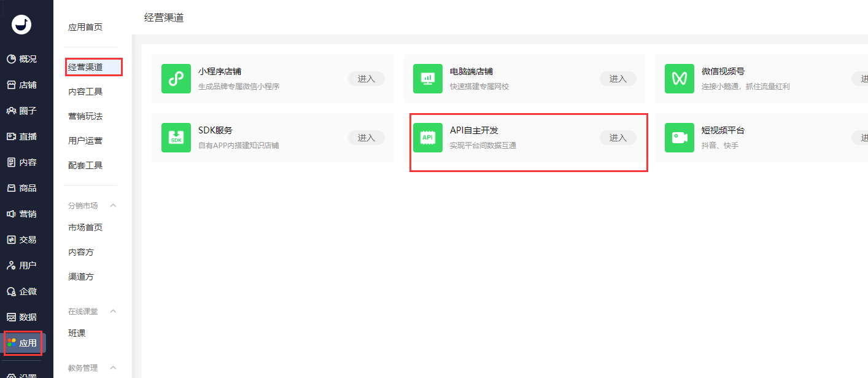Select 营销玩法 in the submenu
Viewport: 868px width, 378px height.
(85, 116)
